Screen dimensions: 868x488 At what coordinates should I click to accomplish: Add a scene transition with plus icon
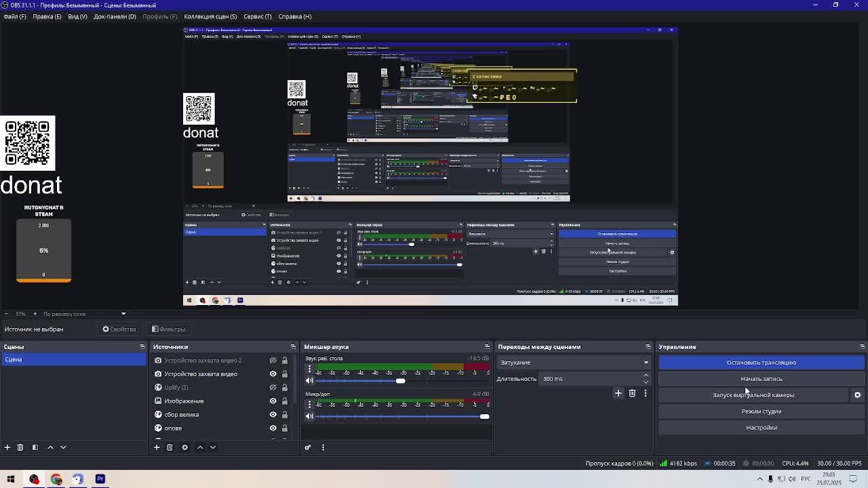click(618, 393)
